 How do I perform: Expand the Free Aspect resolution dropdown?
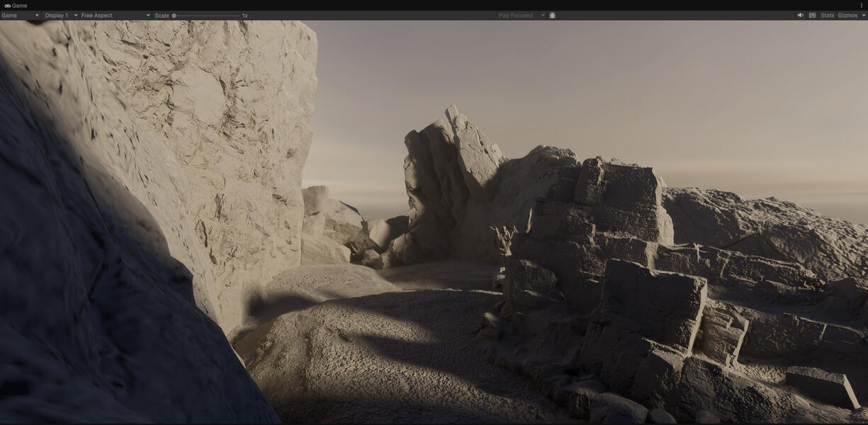[115, 16]
